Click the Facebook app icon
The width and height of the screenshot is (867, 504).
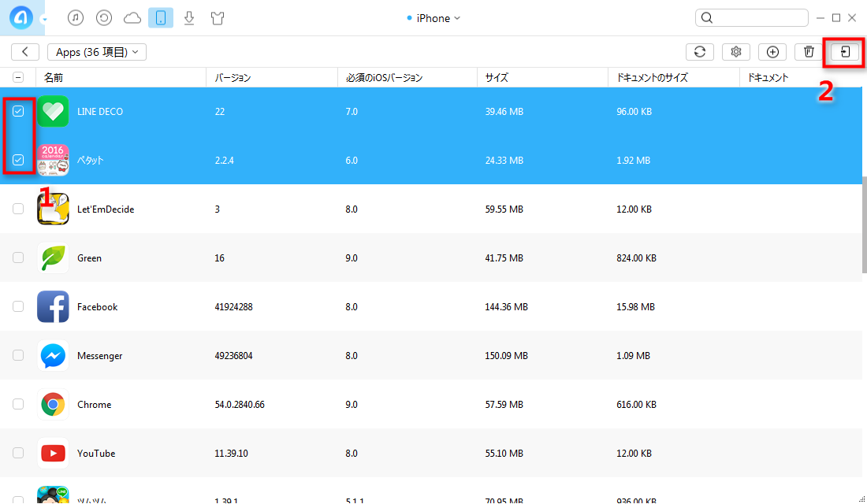tap(53, 306)
